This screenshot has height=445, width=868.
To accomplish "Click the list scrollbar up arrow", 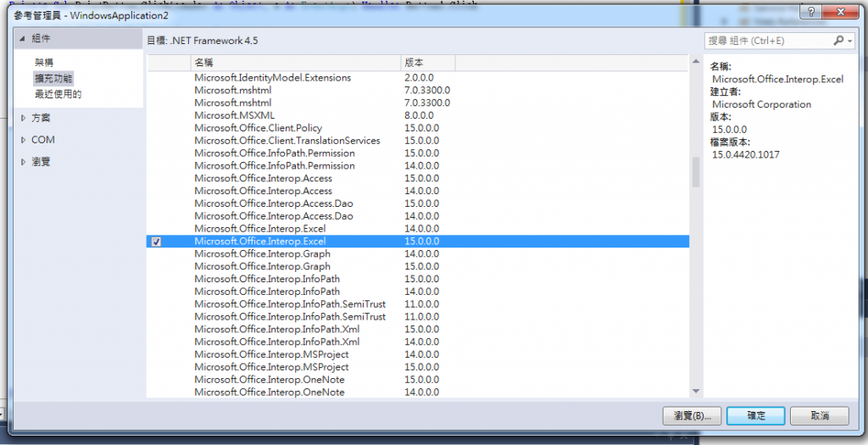I will [x=696, y=61].
